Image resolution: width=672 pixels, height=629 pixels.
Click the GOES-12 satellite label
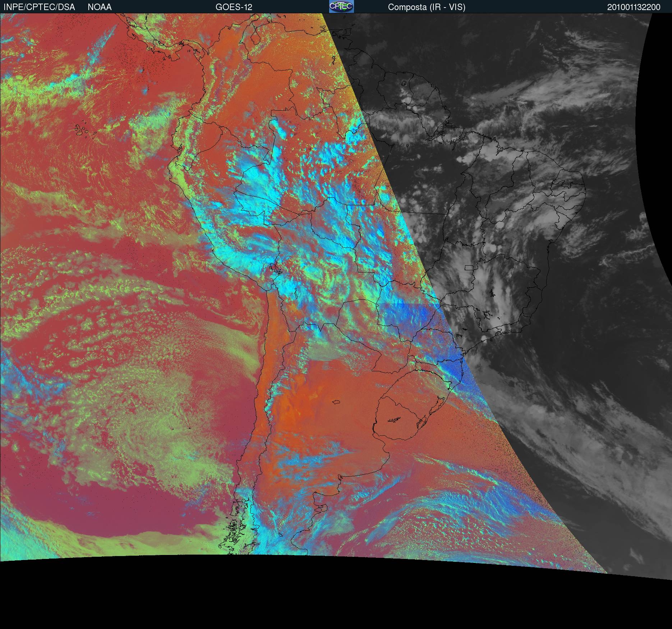click(x=234, y=7)
